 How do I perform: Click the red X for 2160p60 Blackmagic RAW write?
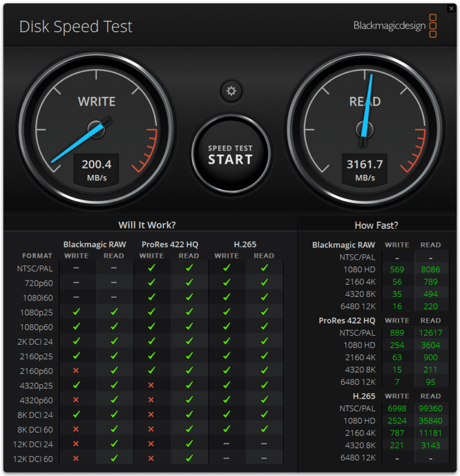(76, 370)
